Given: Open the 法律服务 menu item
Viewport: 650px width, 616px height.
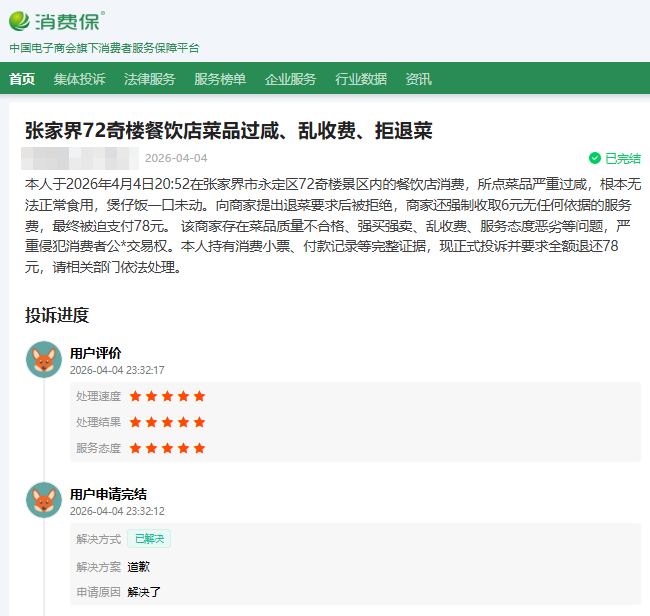Looking at the screenshot, I should (149, 79).
